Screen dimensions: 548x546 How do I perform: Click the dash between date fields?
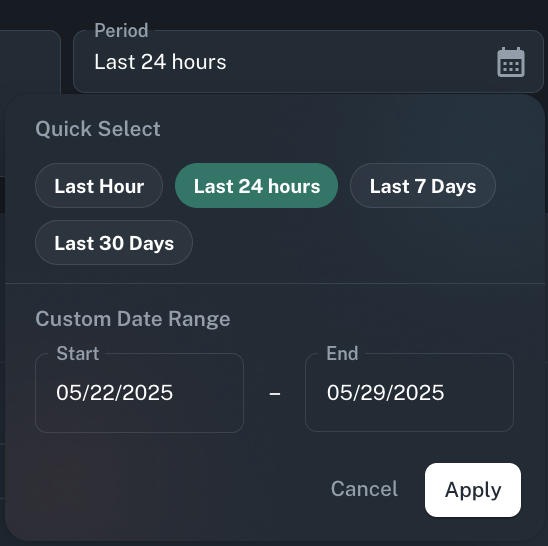click(x=275, y=394)
